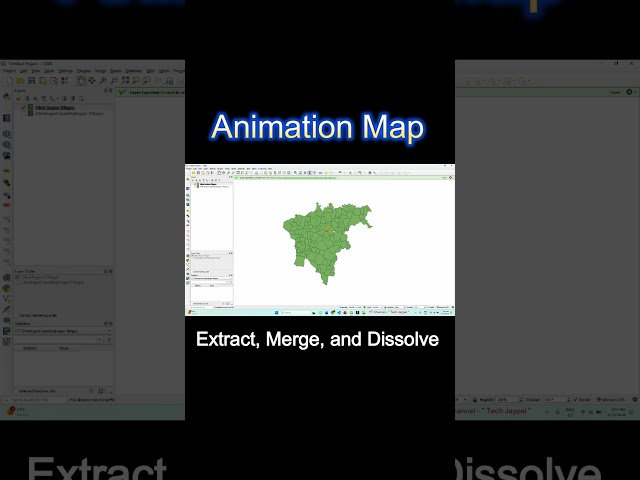The width and height of the screenshot is (640, 480).
Task: Click the Collapse All icon in Layers panel
Action: (x=73, y=99)
